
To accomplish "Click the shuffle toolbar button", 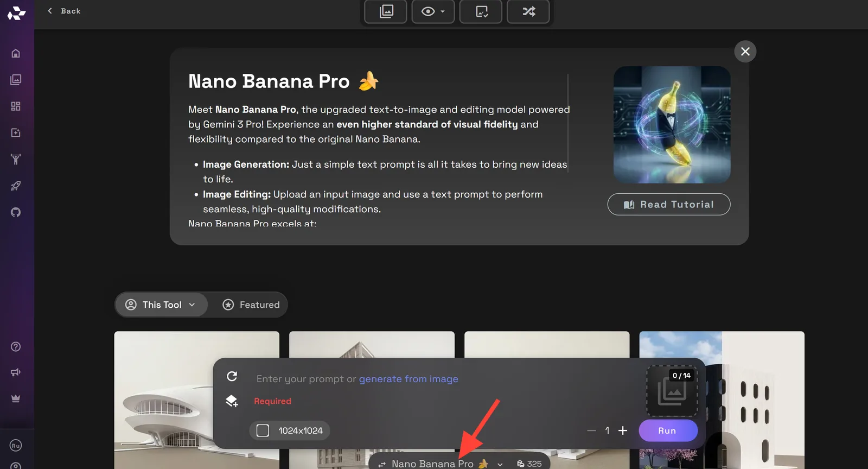I will [x=528, y=11].
